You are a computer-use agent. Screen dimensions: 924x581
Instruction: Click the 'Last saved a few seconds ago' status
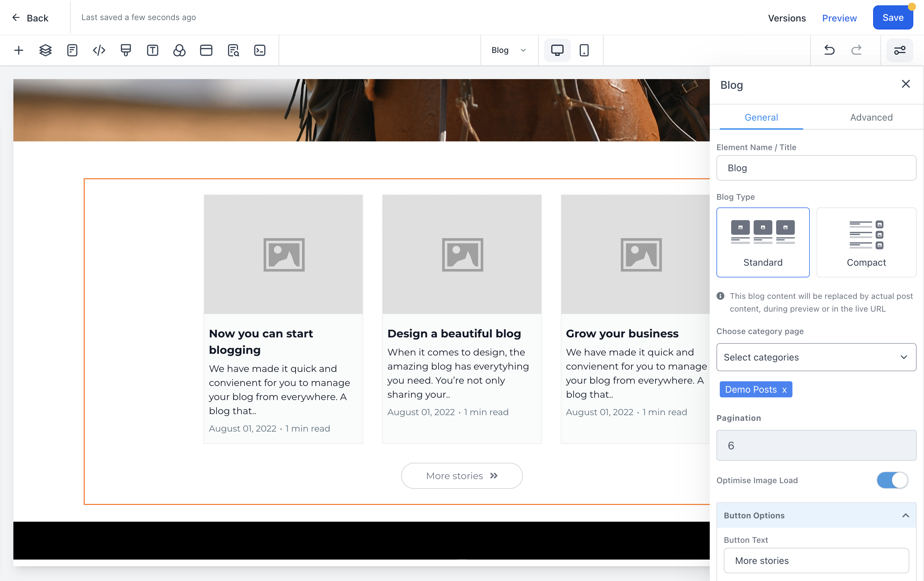(139, 17)
